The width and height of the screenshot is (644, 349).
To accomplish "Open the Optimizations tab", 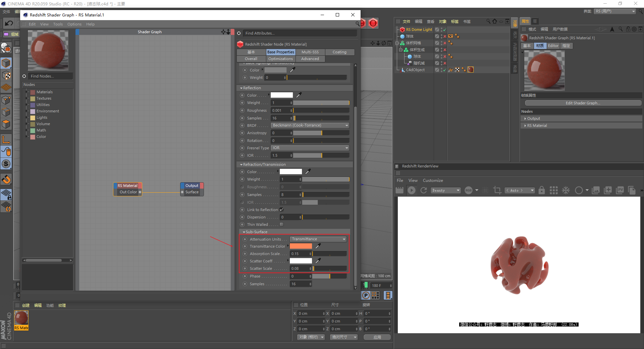I will tap(280, 59).
